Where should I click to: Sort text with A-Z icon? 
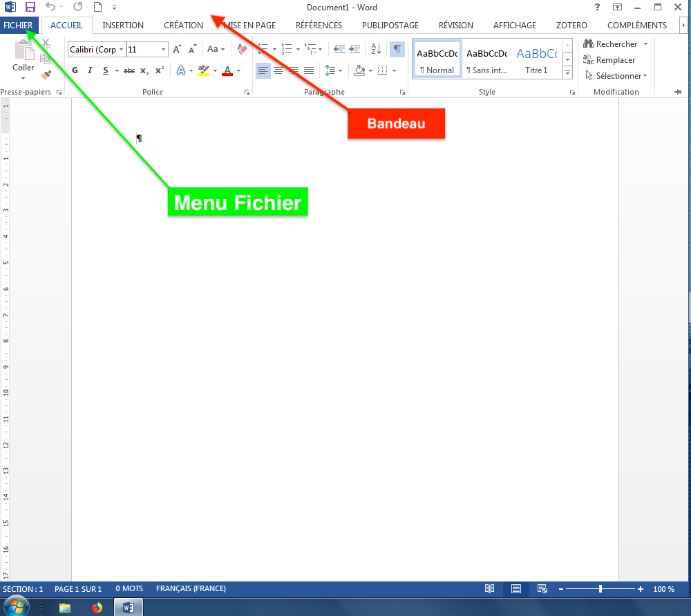pos(376,49)
